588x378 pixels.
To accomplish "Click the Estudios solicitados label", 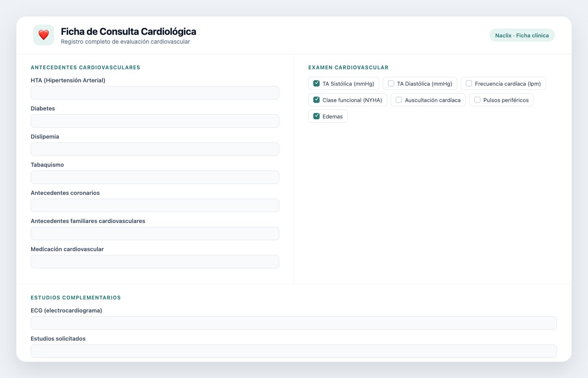I will pos(58,339).
